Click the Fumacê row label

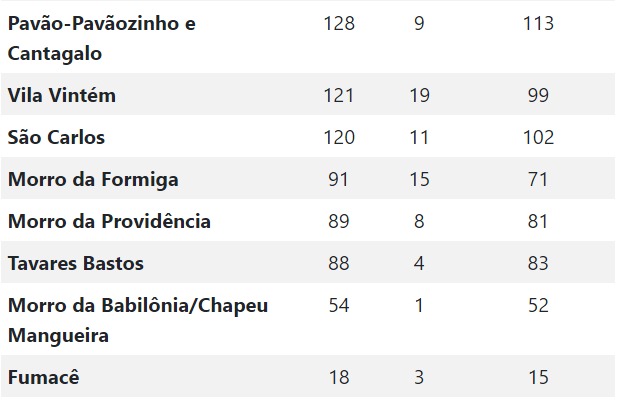pyautogui.click(x=43, y=377)
